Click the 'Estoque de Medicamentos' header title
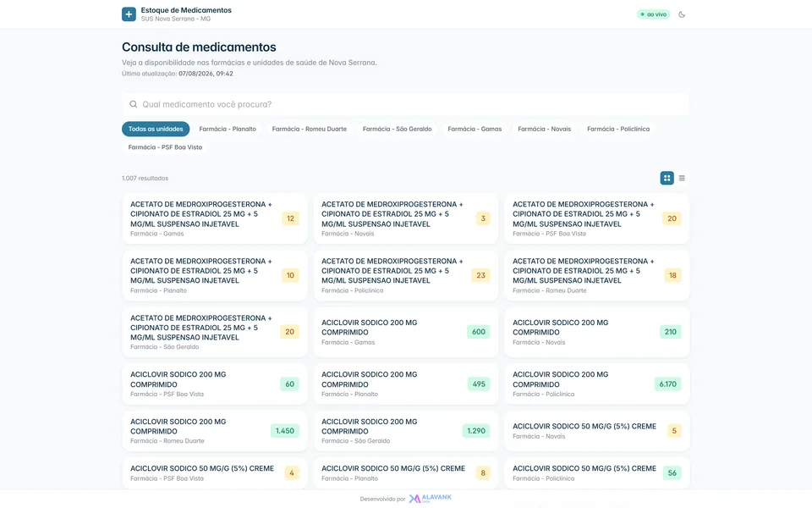Screen dimensions: 812x508 tap(186, 10)
